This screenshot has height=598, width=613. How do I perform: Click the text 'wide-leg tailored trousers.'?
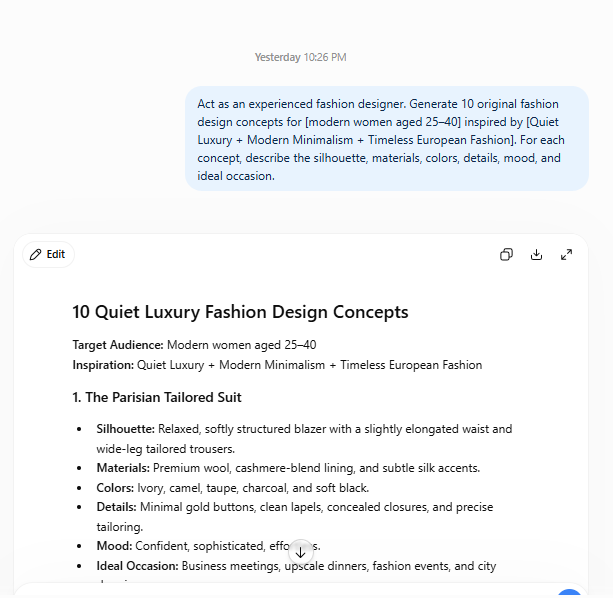[166, 449]
